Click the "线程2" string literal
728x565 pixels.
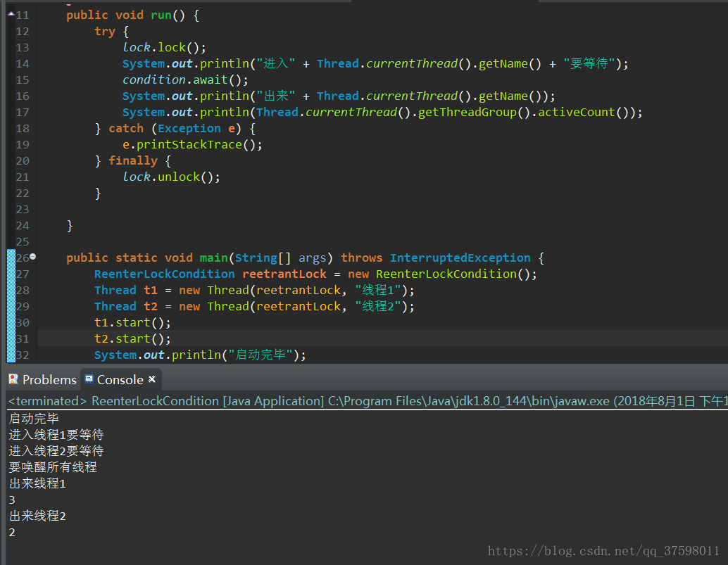[x=378, y=307]
